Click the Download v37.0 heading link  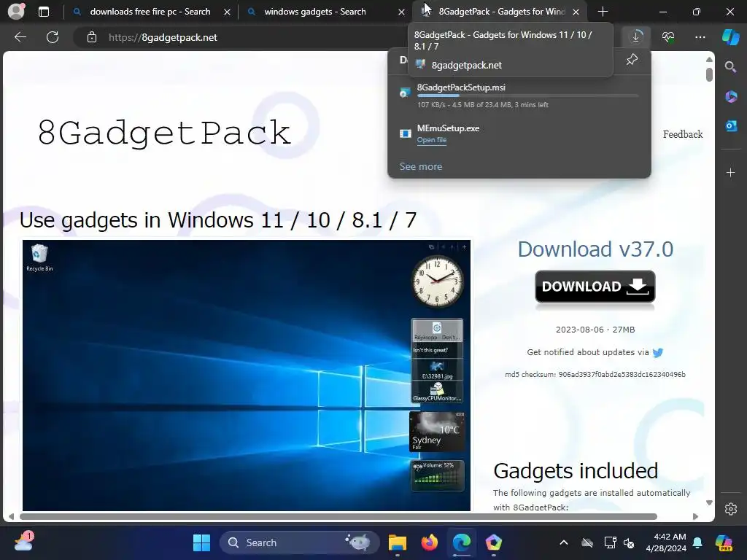595,249
